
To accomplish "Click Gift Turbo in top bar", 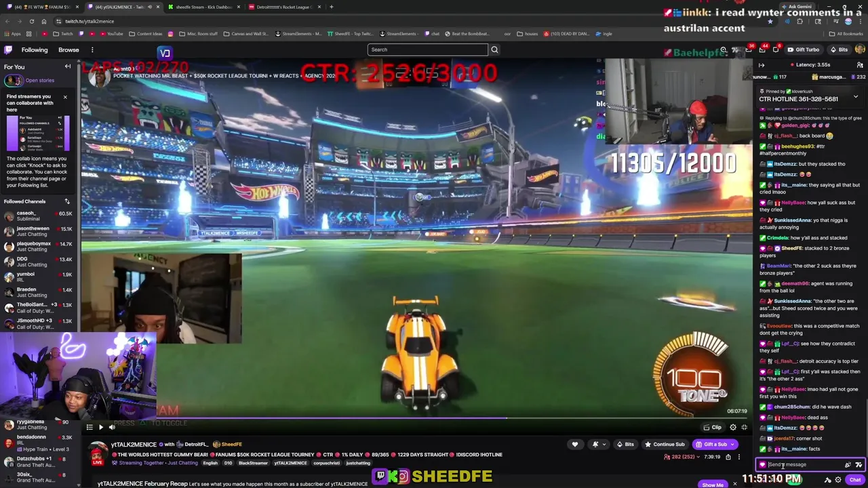I will coord(804,49).
